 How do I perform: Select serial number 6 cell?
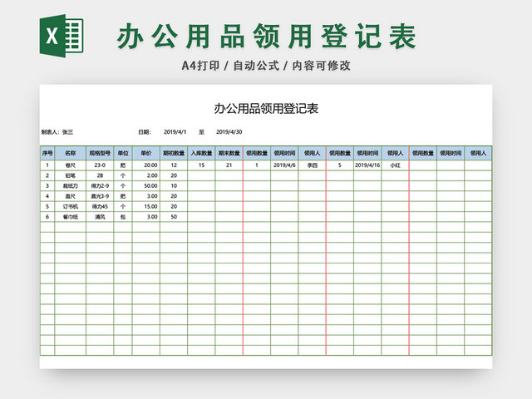[47, 217]
